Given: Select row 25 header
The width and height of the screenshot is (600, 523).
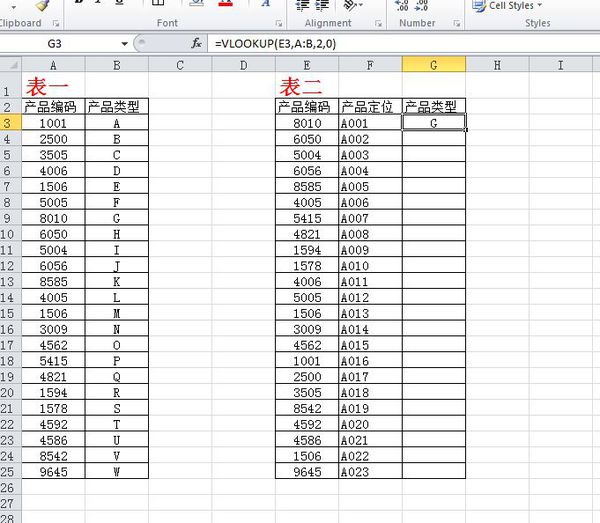Looking at the screenshot, I should pos(11,471).
